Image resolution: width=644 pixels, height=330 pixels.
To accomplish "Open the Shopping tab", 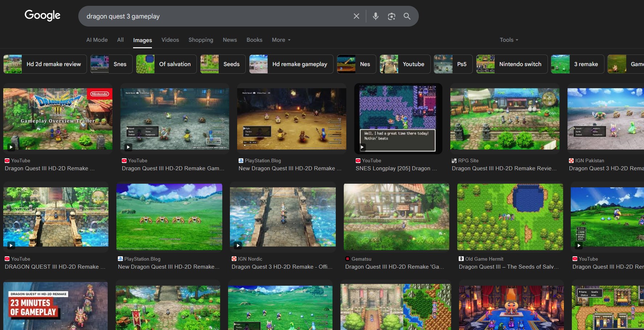I will point(201,40).
